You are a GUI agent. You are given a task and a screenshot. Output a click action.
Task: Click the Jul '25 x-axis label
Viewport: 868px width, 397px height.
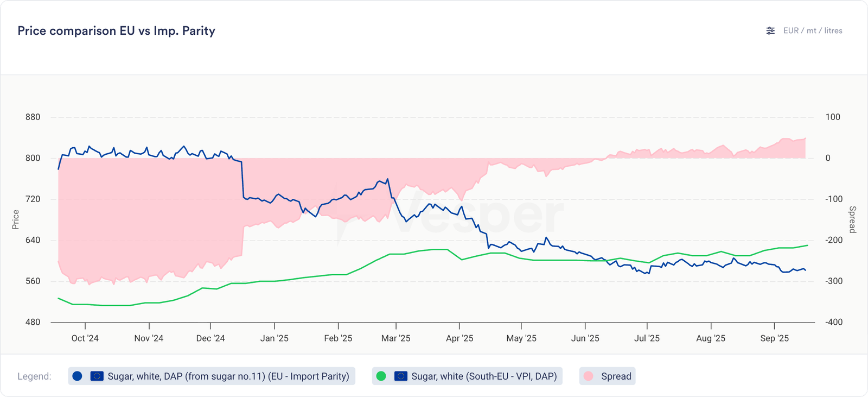point(647,338)
